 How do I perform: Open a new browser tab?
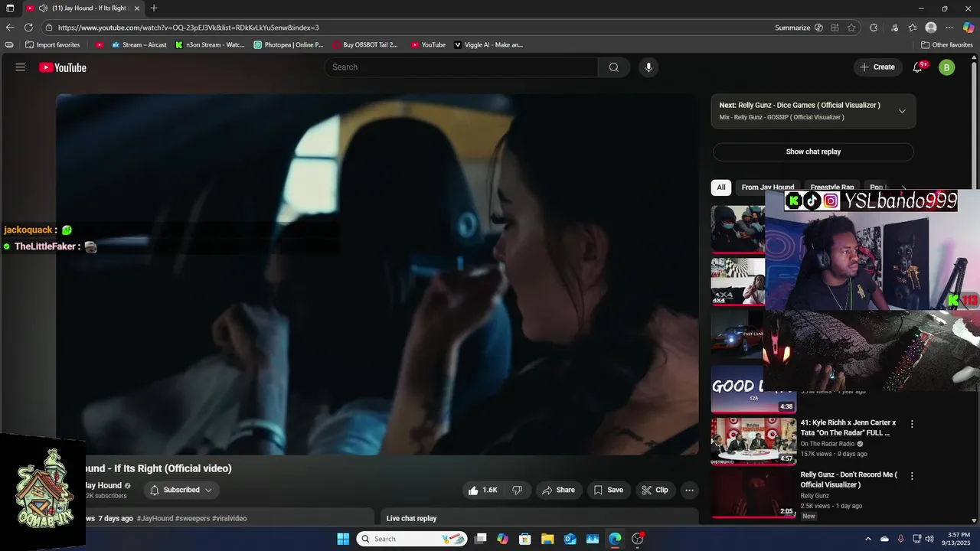(154, 8)
